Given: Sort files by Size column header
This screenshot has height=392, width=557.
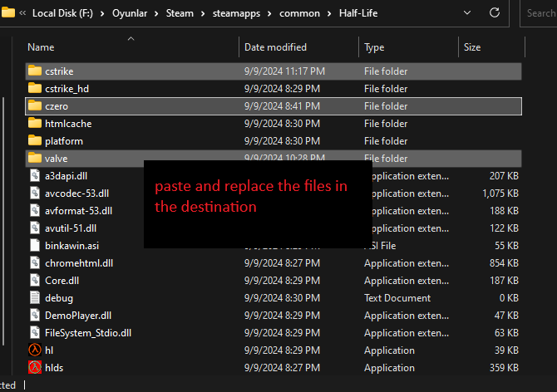Looking at the screenshot, I should [472, 47].
